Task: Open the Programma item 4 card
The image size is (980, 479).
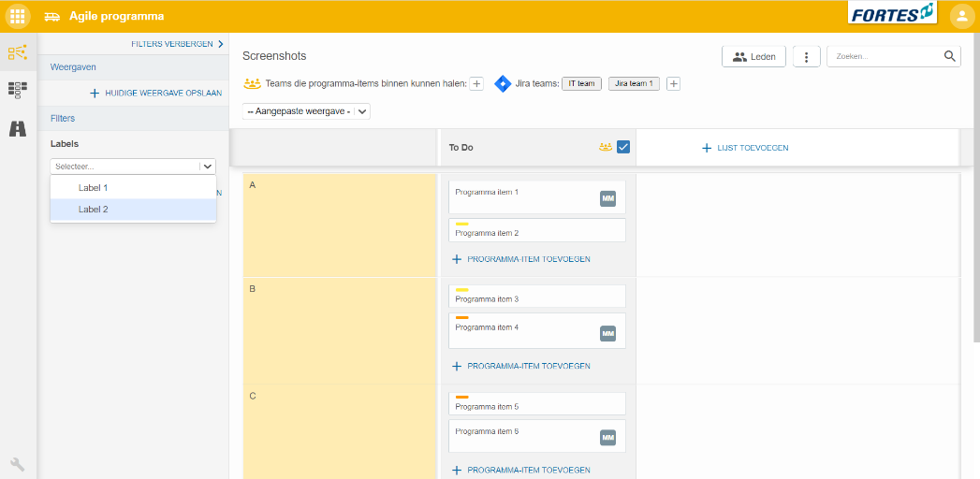Action: (537, 331)
